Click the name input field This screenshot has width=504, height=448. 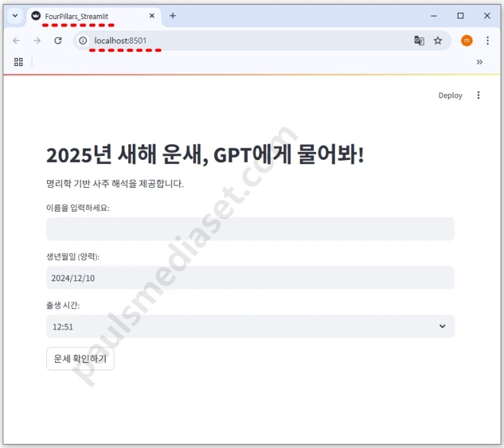pyautogui.click(x=251, y=229)
